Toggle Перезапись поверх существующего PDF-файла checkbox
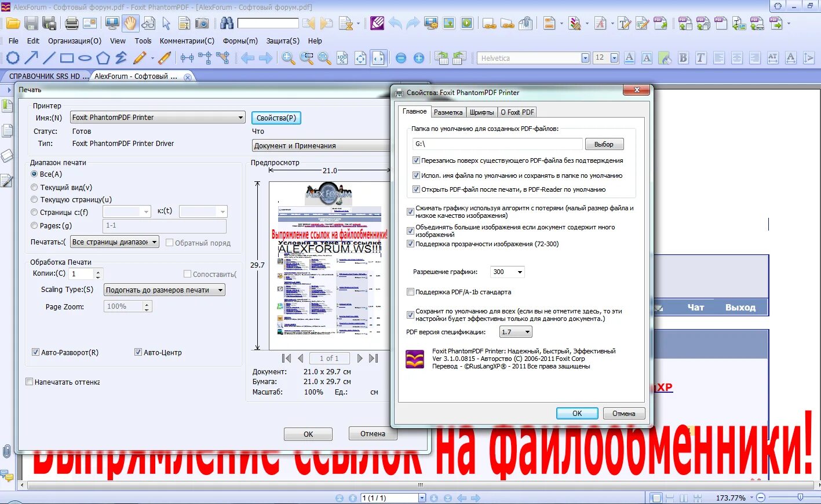Viewport: 821px width, 504px height. tap(416, 160)
